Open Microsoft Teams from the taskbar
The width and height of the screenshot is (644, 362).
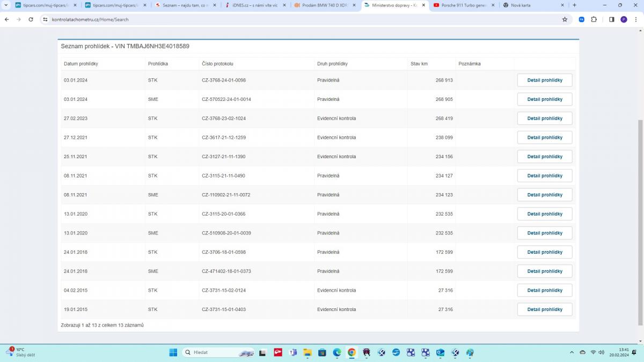tap(293, 352)
